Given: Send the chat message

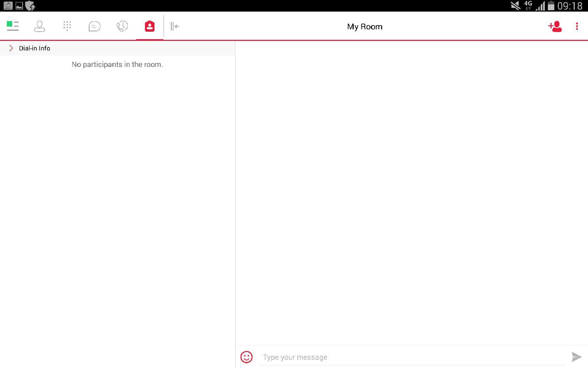Looking at the screenshot, I should point(576,357).
